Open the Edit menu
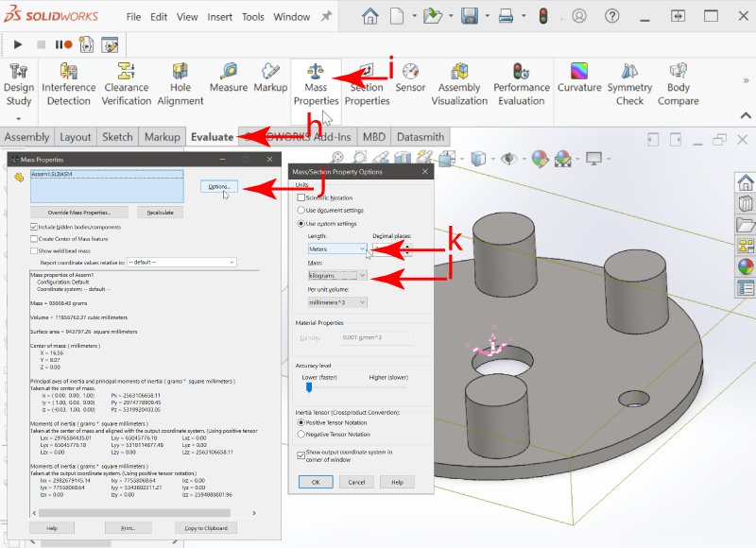Screen dimensions: 756x548 [x=159, y=17]
